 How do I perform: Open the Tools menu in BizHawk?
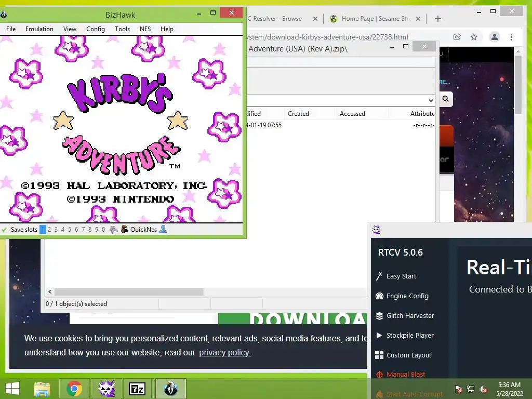(122, 29)
